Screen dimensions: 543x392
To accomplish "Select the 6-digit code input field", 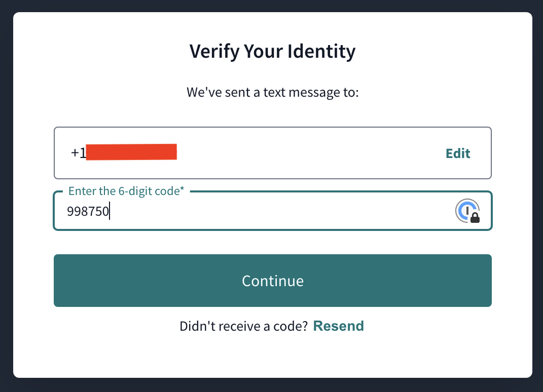I will click(254, 211).
